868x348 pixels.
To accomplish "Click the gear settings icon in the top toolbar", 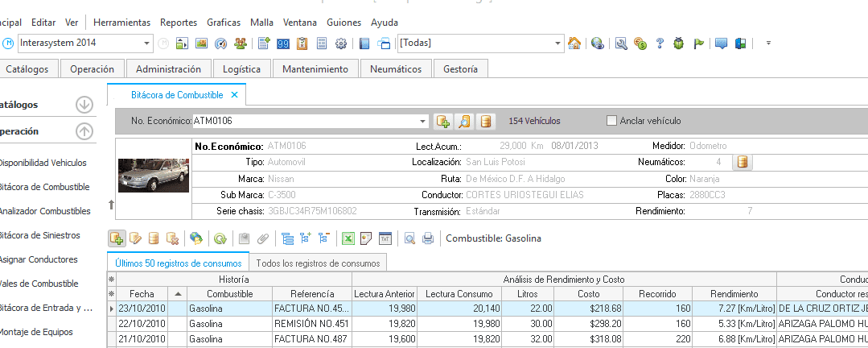I will click(x=341, y=43).
